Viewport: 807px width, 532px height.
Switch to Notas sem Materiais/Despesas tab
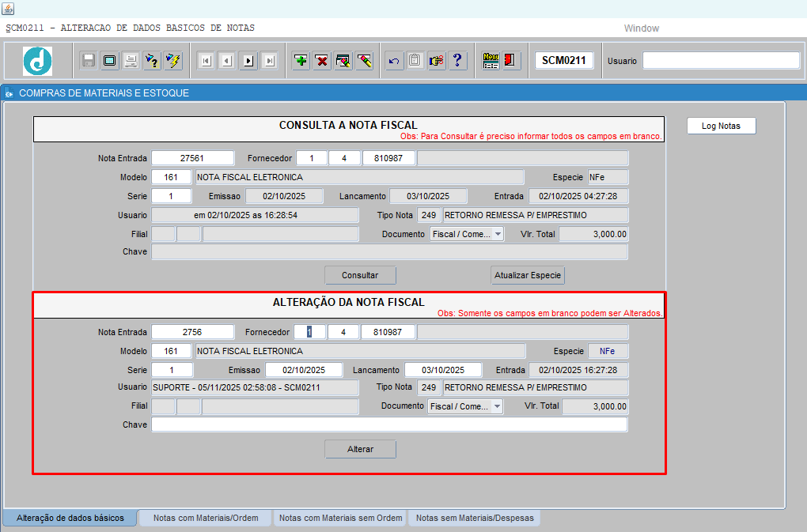[x=475, y=519]
